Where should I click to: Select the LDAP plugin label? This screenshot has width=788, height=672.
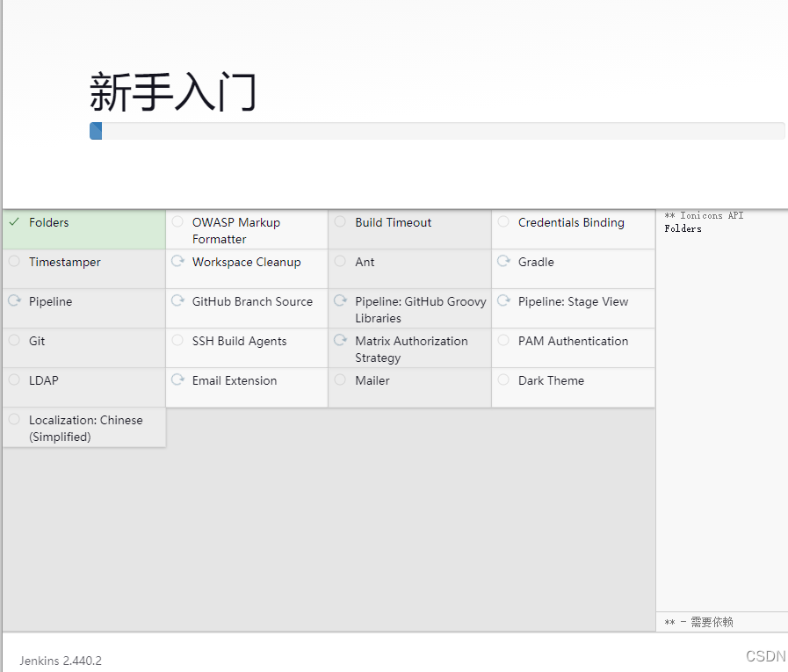[44, 380]
